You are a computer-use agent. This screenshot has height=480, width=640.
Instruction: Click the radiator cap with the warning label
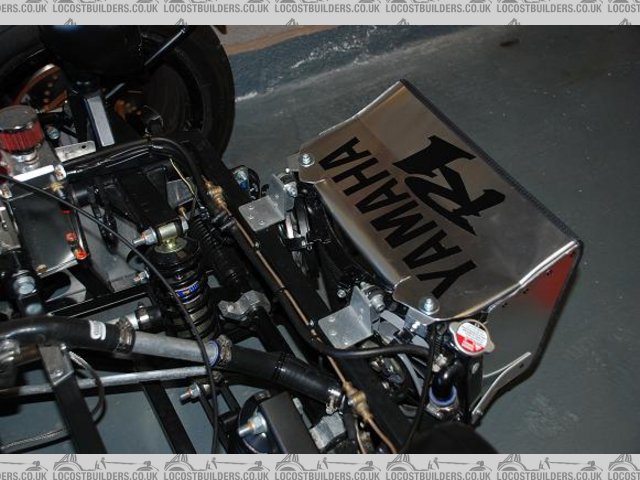tap(471, 336)
